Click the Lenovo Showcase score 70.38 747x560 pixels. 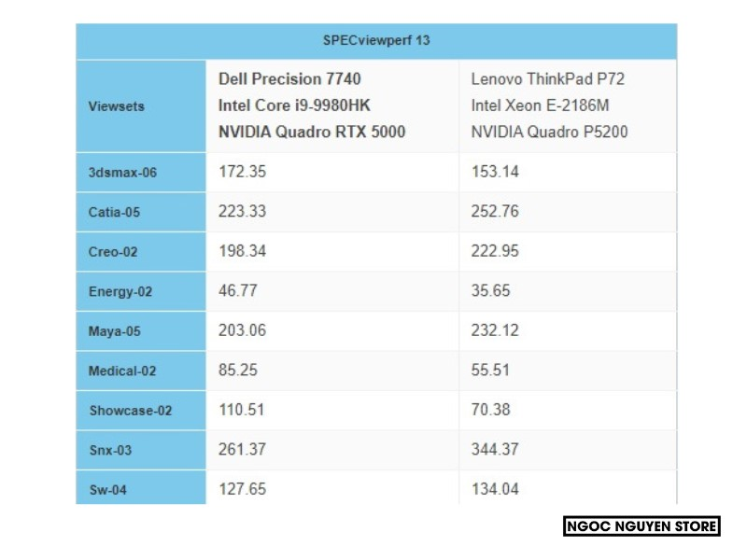(x=491, y=411)
